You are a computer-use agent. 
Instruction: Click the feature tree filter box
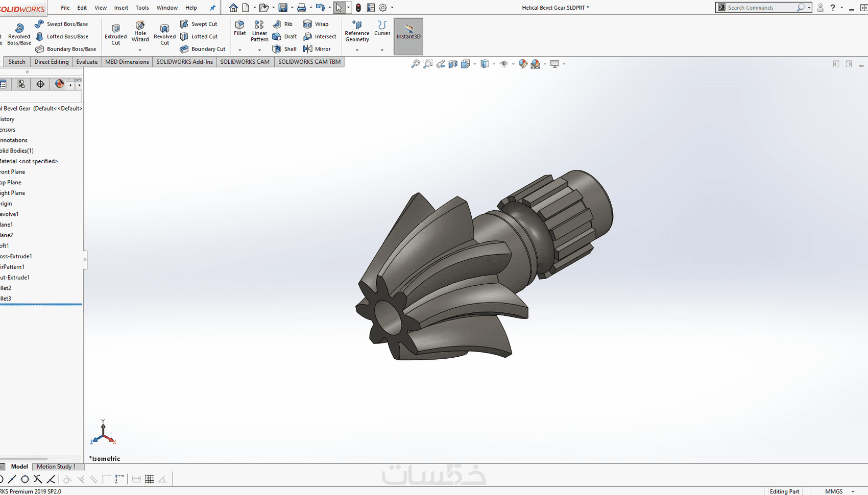coord(41,96)
